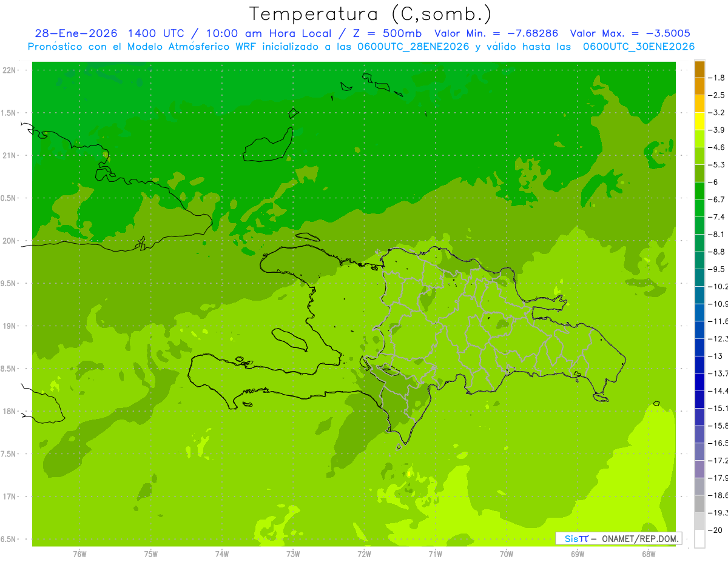Click the "Valor Min. = -7.68286" readout

coord(497,33)
